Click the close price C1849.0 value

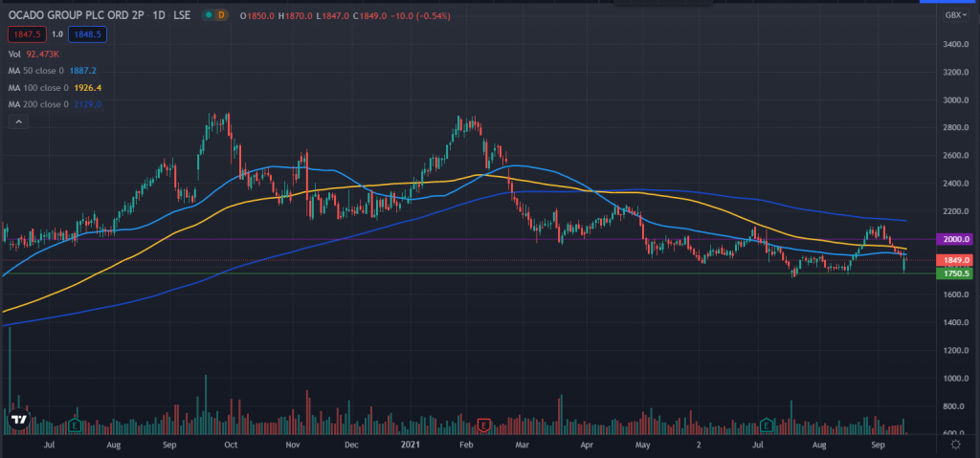[368, 15]
